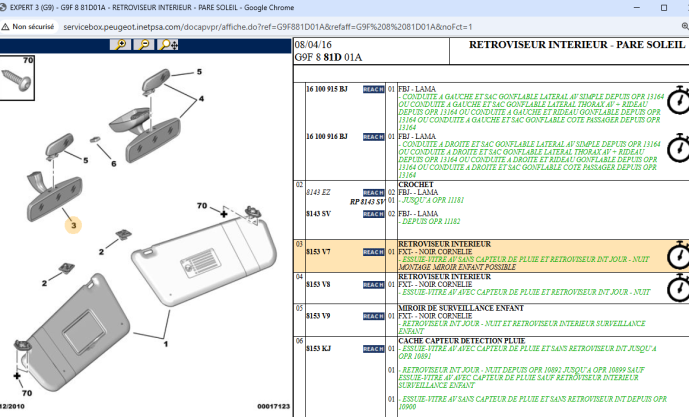The height and width of the screenshot is (417, 689).
Task: Click REACH badge beside part 8153 V9
Action: pos(373,316)
